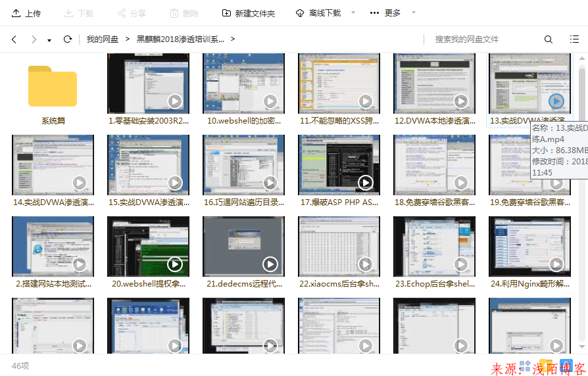The height and width of the screenshot is (376, 588).
Task: Play the 12.DVWA本地渗透演... video
Action: point(461,101)
